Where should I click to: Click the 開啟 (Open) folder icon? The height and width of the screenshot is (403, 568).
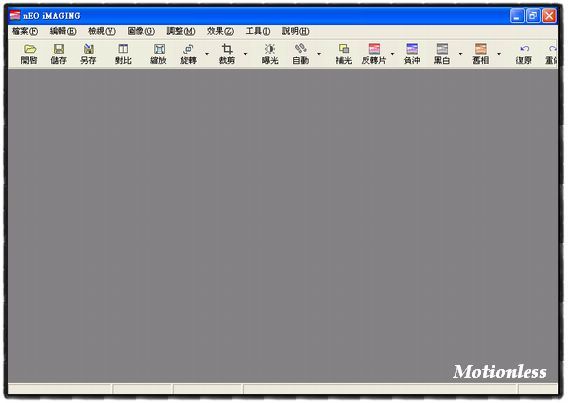pyautogui.click(x=30, y=49)
